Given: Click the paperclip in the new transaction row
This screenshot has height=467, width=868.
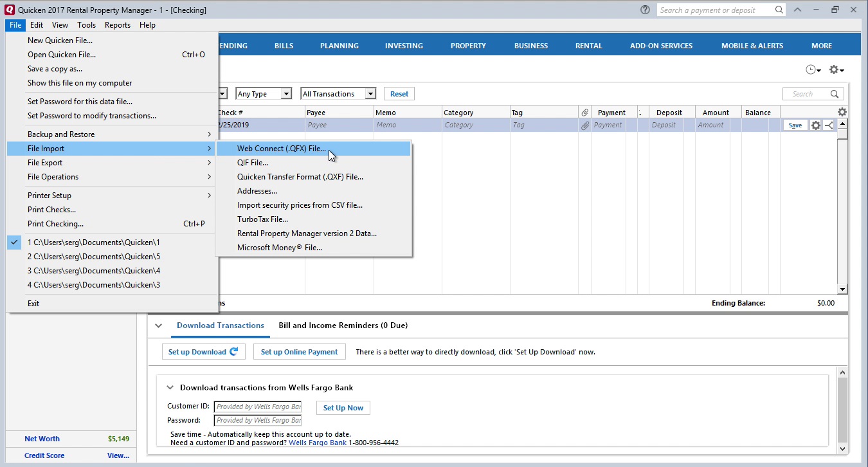Looking at the screenshot, I should pyautogui.click(x=584, y=125).
